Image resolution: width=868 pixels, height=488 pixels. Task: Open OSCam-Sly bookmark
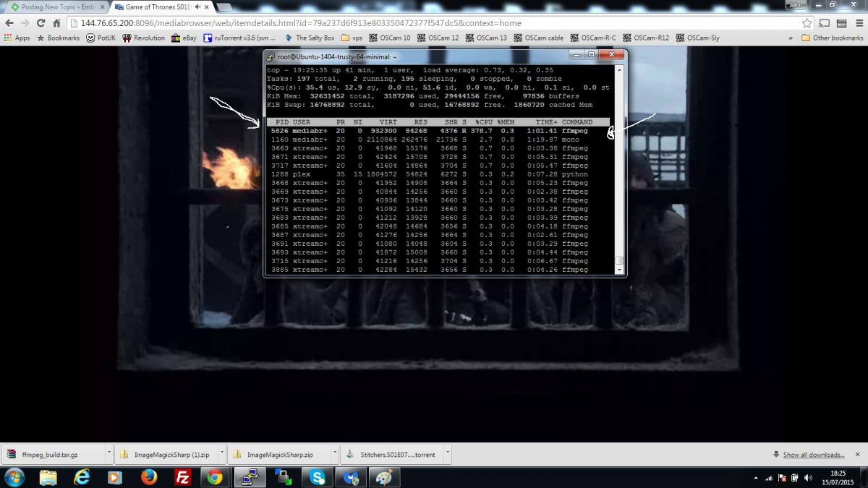click(x=698, y=38)
